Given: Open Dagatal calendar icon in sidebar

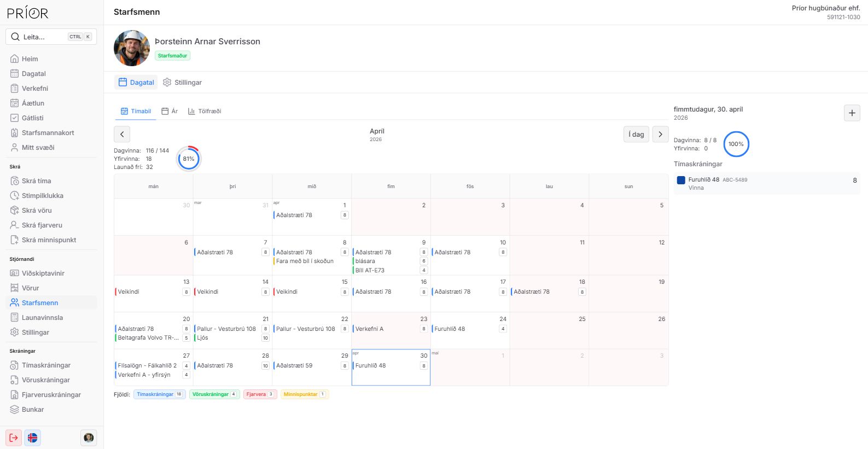Looking at the screenshot, I should 15,74.
